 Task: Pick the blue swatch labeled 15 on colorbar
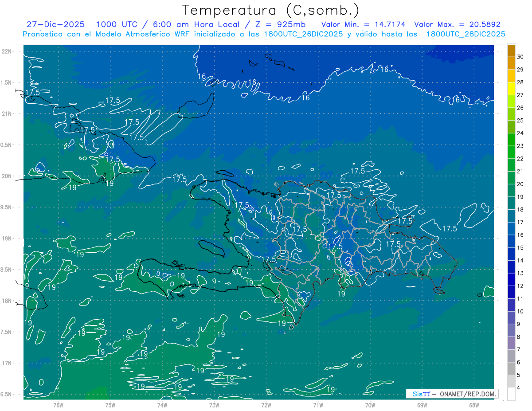point(512,242)
